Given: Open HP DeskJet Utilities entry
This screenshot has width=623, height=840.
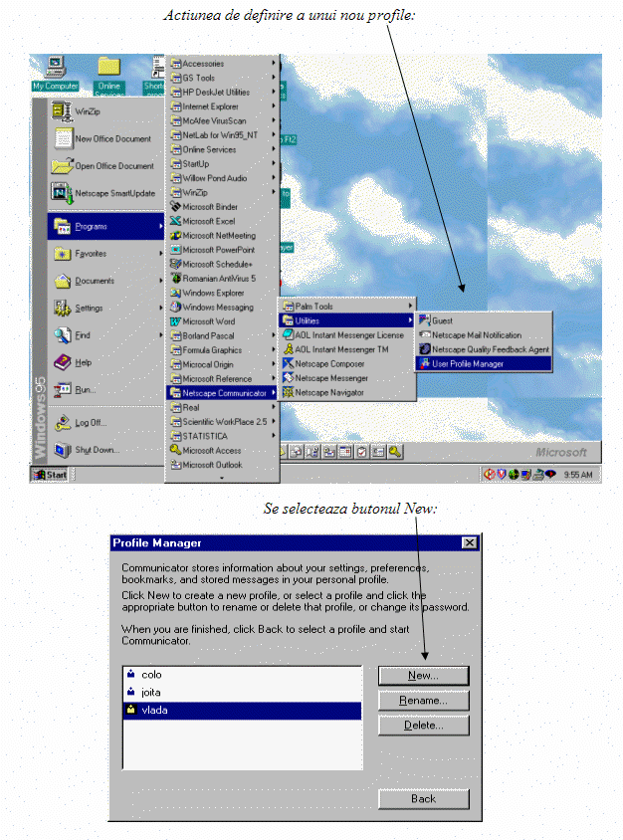Looking at the screenshot, I should [x=222, y=93].
